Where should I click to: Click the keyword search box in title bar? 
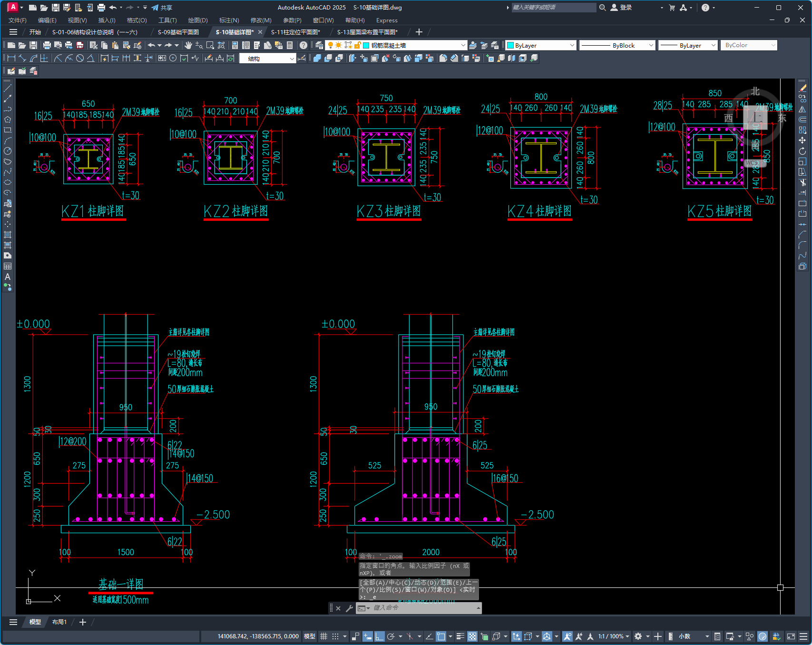coord(554,8)
